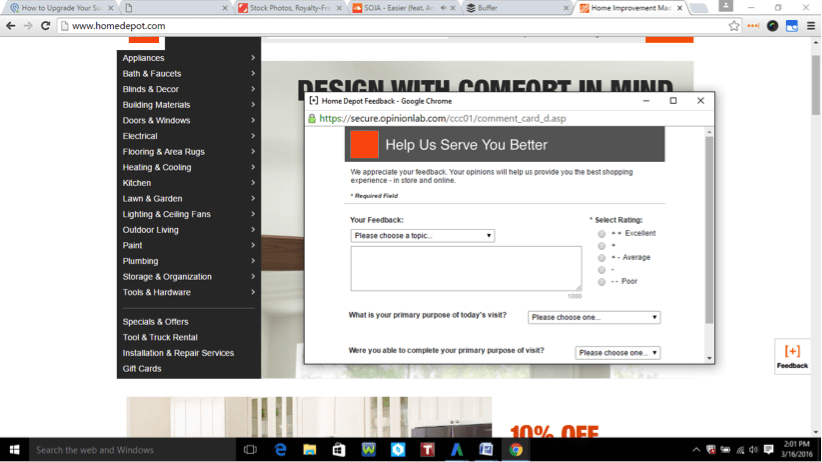Open the network icon in tray
This screenshot has width=822, height=462.
pos(740,450)
